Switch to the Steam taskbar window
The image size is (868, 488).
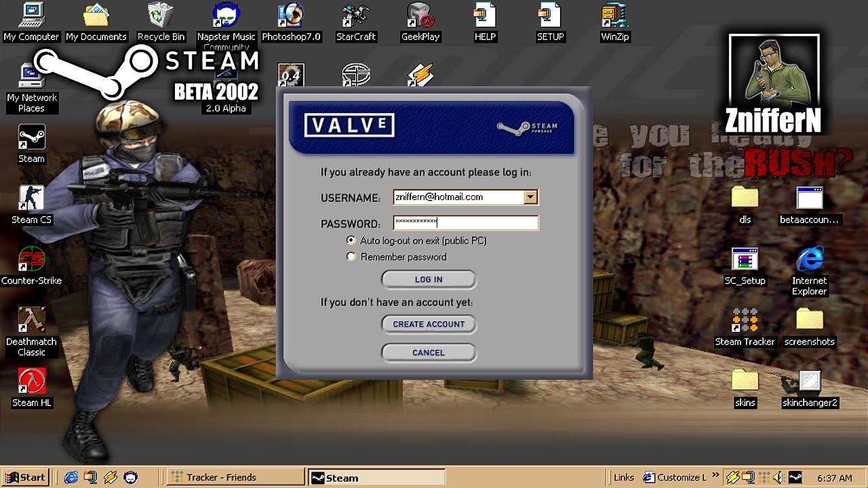376,478
